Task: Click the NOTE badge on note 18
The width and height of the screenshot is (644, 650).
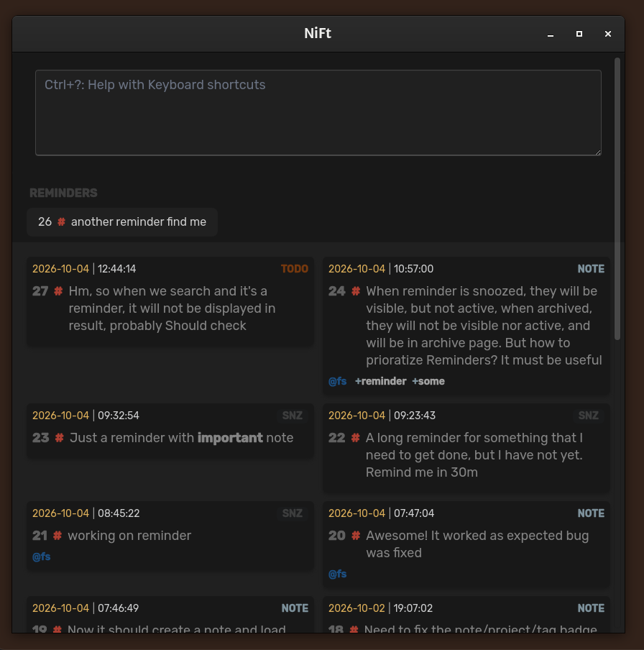Action: 591,608
